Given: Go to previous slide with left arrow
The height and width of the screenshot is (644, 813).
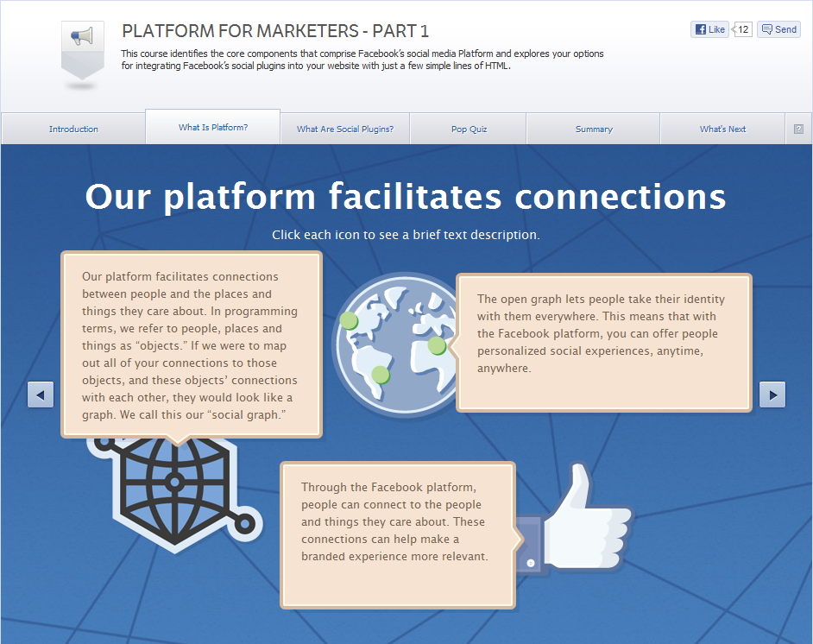Looking at the screenshot, I should pyautogui.click(x=41, y=395).
